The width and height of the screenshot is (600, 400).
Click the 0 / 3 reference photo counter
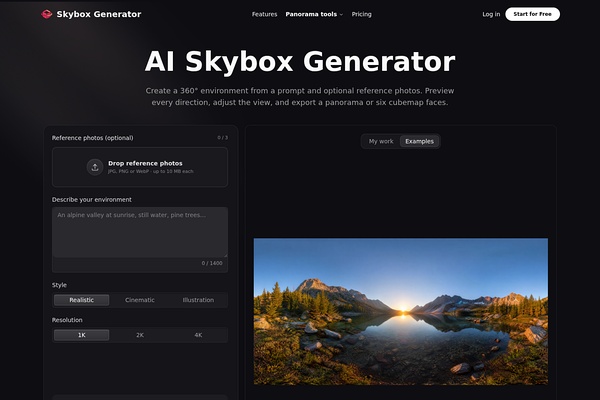pos(223,137)
